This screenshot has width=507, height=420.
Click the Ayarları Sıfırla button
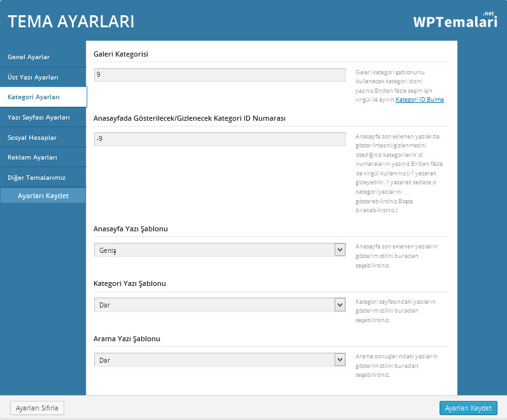[x=37, y=408]
